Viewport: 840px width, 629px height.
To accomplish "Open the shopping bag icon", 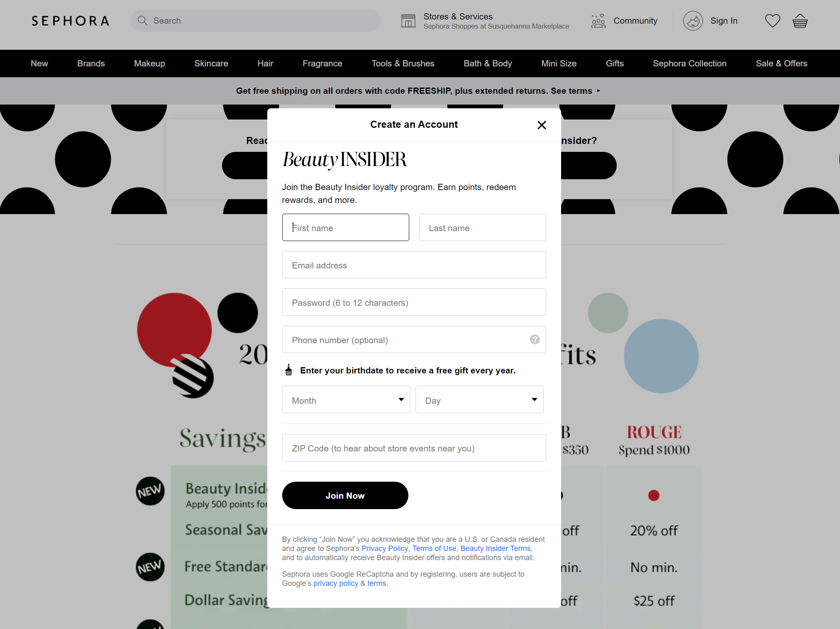I will 800,20.
